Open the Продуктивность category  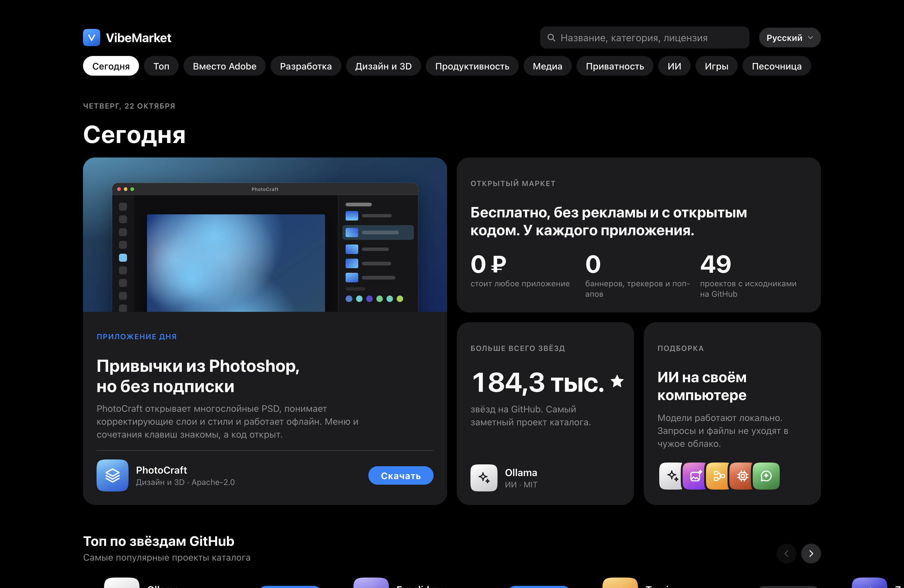(x=472, y=66)
